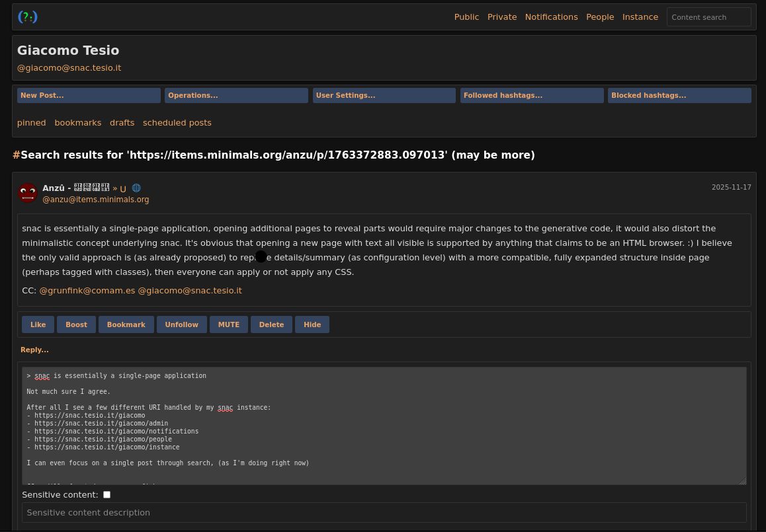Click the globe icon next to Anzû's name
Image resolution: width=766 pixels, height=532 pixels.
(136, 188)
